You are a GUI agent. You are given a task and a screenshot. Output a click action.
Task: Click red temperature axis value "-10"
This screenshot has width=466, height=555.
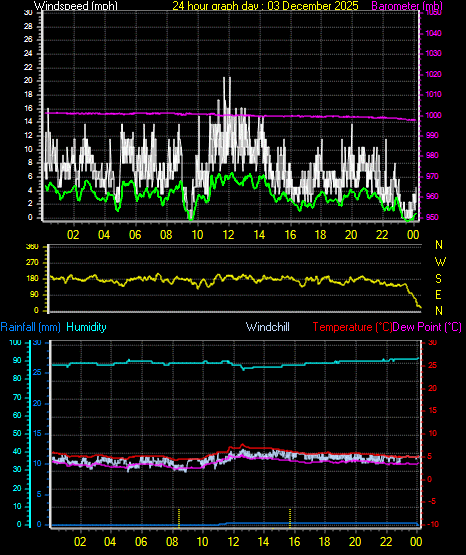click(433, 524)
